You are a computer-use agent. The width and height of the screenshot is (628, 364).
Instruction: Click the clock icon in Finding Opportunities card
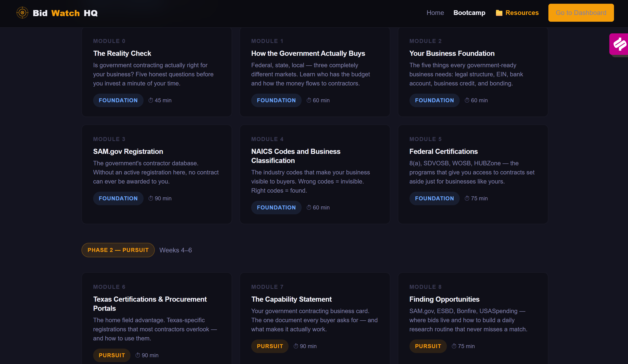tap(454, 346)
